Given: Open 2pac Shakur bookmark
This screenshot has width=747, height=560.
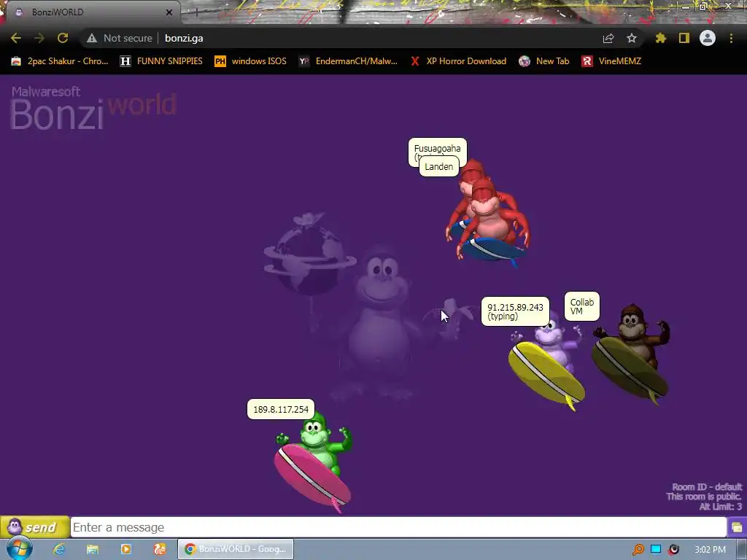Looking at the screenshot, I should click(x=60, y=61).
